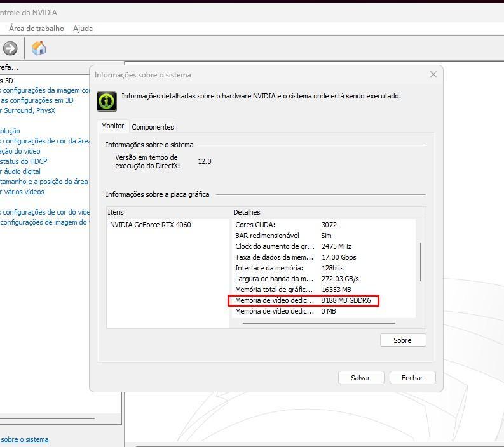Use the details list vertical scrollbar

tap(421, 262)
